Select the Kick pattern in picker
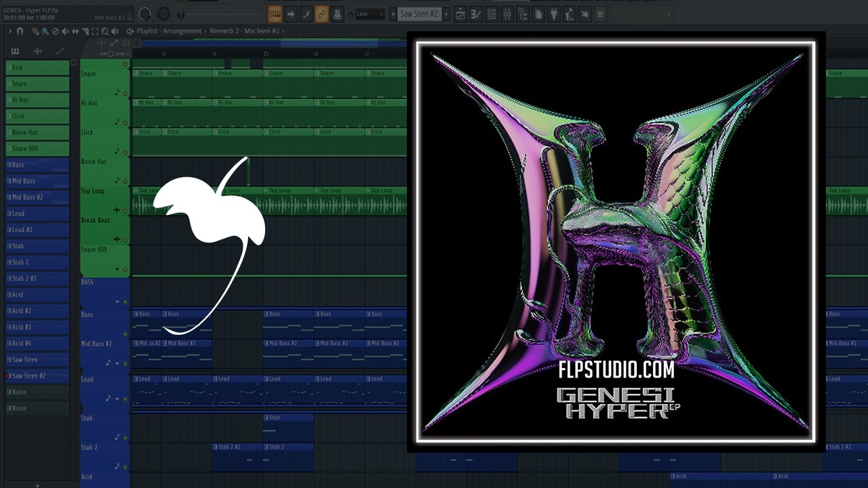Screen dimensions: 868x488 [37, 68]
